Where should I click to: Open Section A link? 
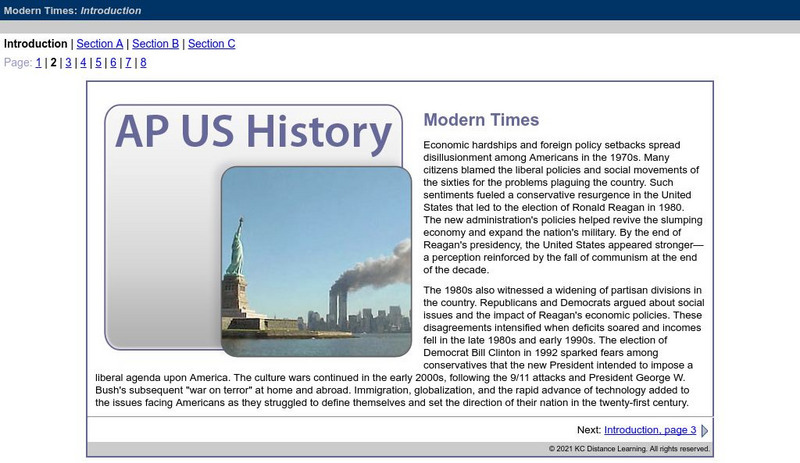pyautogui.click(x=99, y=44)
